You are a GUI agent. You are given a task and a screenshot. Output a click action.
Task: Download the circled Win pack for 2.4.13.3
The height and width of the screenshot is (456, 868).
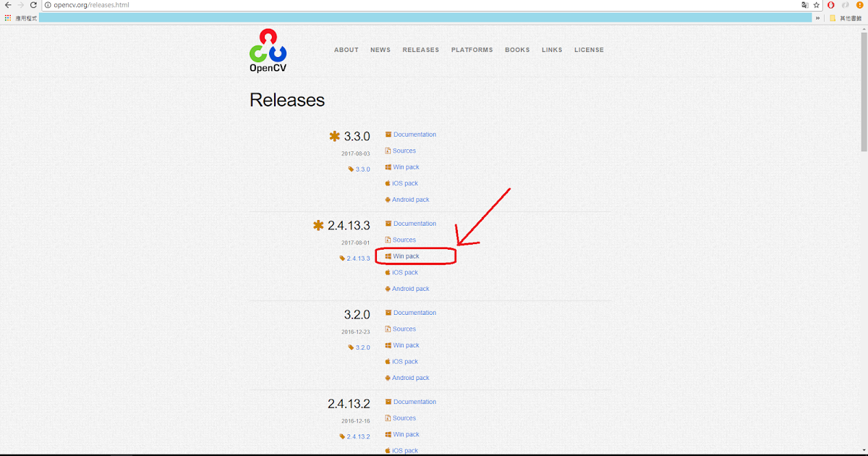pos(405,256)
